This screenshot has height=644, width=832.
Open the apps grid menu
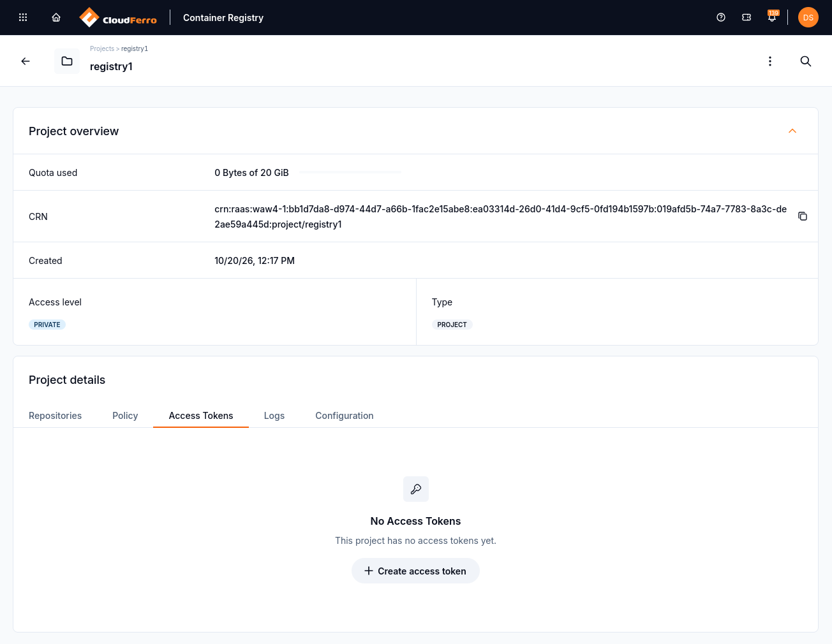(23, 17)
